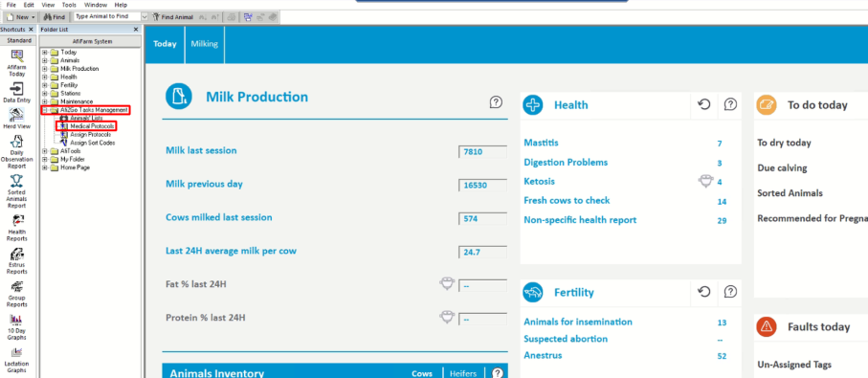Image resolution: width=868 pixels, height=378 pixels.
Task: Open the Type Animal to Find dropdown
Action: tap(145, 17)
